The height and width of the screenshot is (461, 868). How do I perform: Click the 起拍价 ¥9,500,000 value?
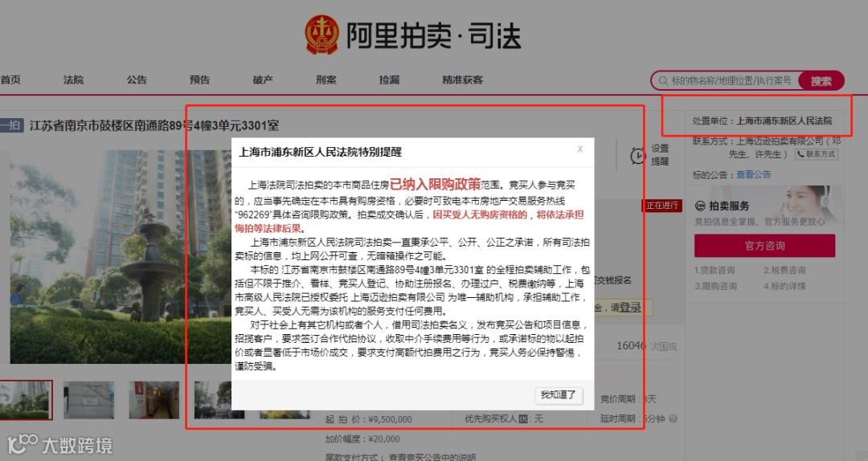point(390,419)
